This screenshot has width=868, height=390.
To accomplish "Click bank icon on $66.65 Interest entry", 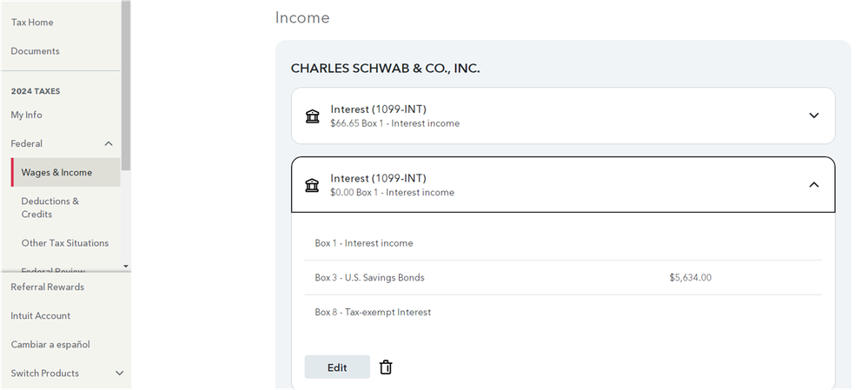I will pos(312,116).
